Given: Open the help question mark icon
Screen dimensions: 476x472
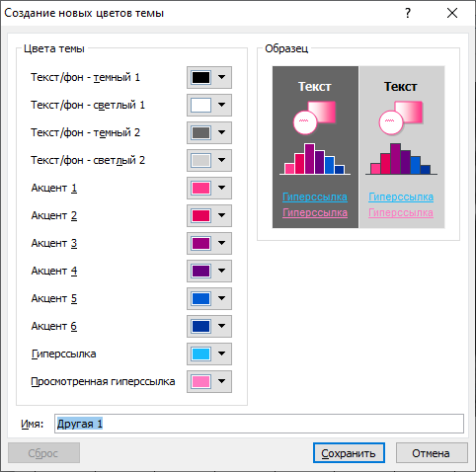Looking at the screenshot, I should pyautogui.click(x=408, y=13).
